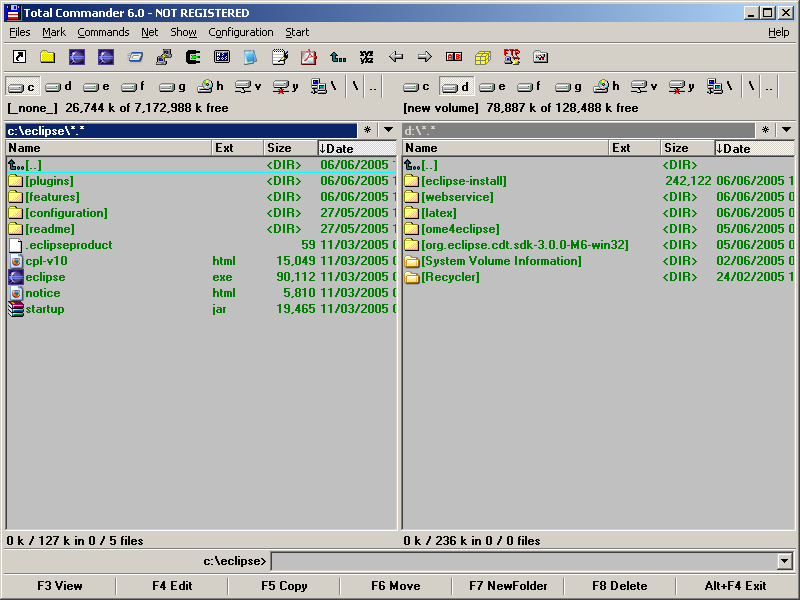Image resolution: width=800 pixels, height=600 pixels.
Task: Click the black green-plug toolbar icon
Action: (193, 57)
